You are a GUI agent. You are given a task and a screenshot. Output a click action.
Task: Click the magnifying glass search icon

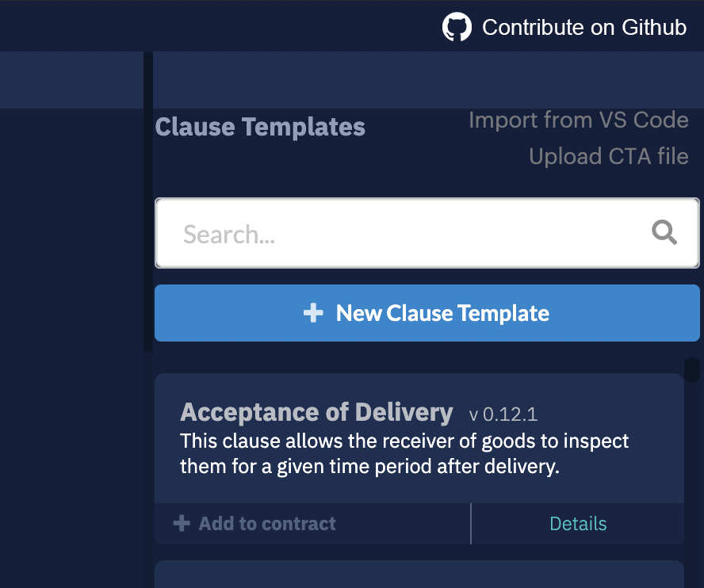pos(664,232)
